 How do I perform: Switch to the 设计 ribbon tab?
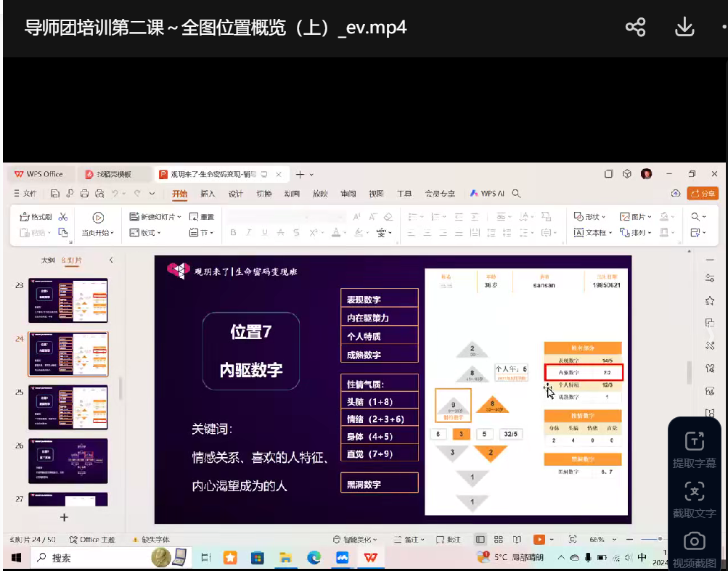(x=236, y=194)
